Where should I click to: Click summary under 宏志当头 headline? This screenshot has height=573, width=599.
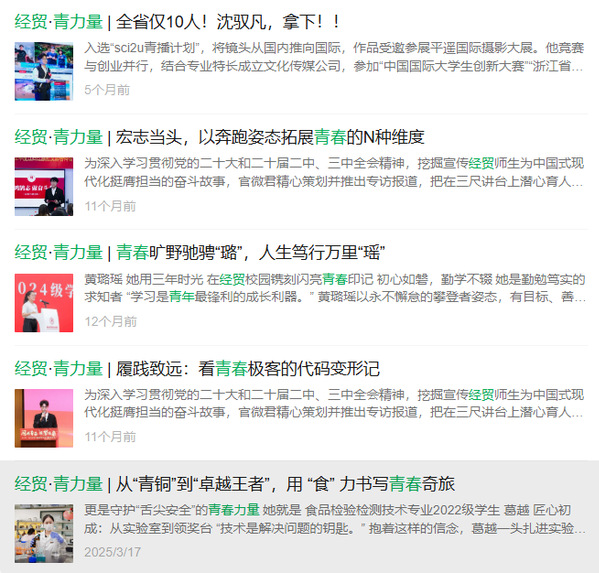(x=334, y=172)
